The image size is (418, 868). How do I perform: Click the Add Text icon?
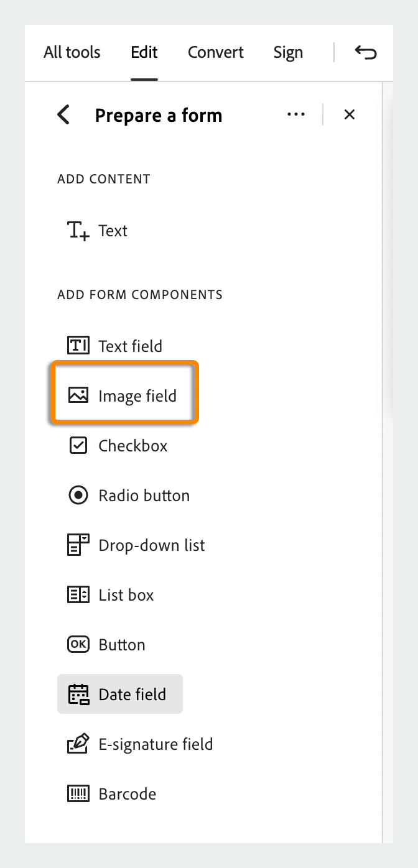pyautogui.click(x=78, y=231)
